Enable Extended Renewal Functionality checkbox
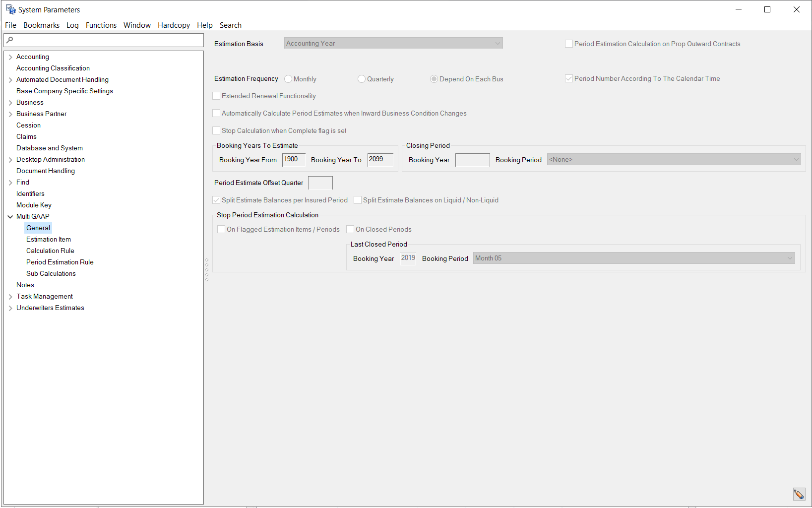The image size is (812, 508). (x=216, y=96)
